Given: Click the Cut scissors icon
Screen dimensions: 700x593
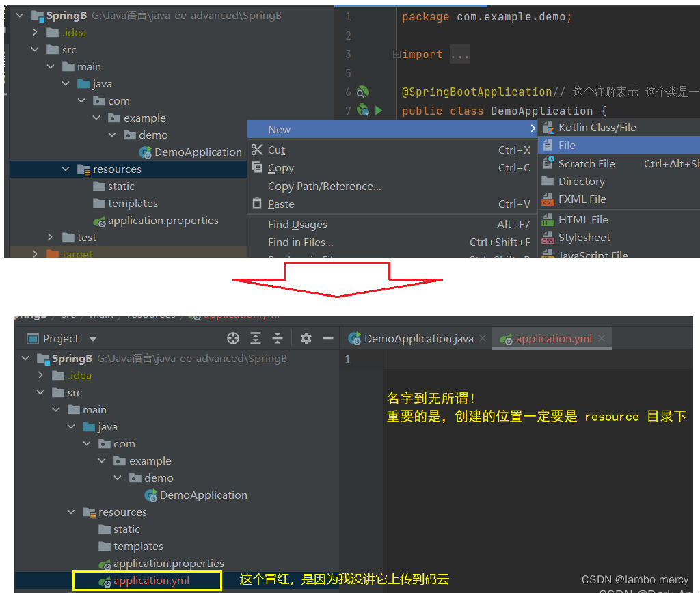Looking at the screenshot, I should click(257, 150).
